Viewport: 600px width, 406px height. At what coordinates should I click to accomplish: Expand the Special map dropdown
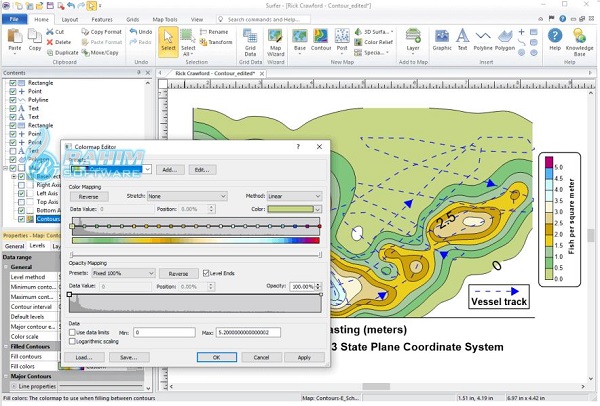pyautogui.click(x=387, y=52)
